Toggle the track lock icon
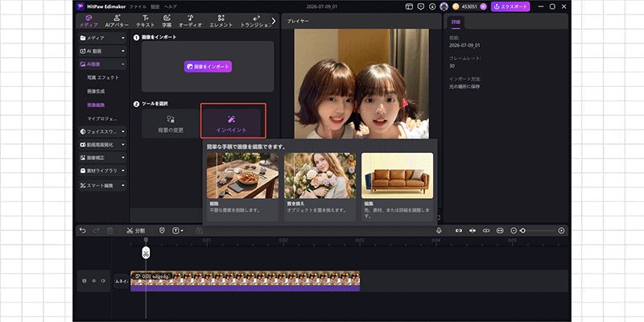644x322 pixels. [x=85, y=281]
